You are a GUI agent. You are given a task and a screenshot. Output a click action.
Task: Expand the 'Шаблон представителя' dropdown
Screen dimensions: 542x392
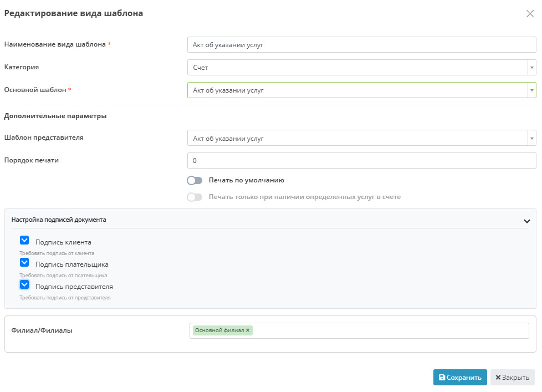coord(531,138)
